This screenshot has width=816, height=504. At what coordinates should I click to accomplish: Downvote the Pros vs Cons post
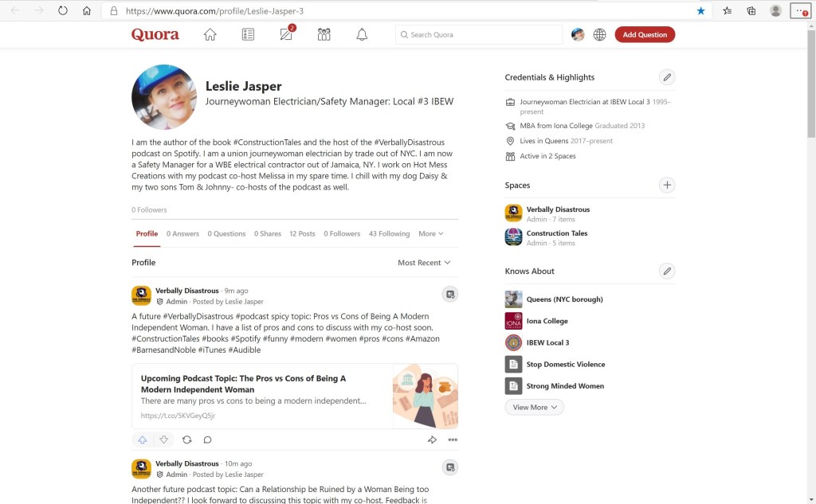point(163,440)
